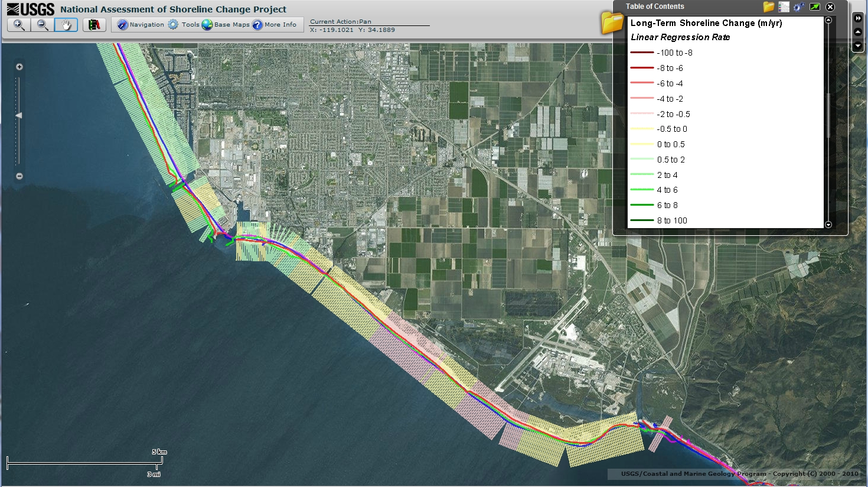This screenshot has height=487, width=868.
Task: Pop out Table of Contents with green arrow
Action: click(x=815, y=7)
